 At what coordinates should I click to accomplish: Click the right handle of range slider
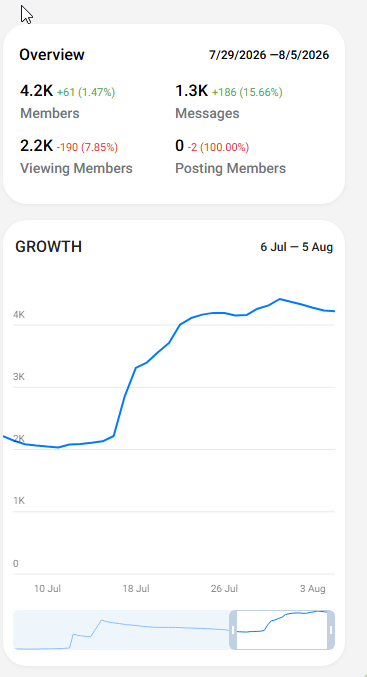pos(331,630)
